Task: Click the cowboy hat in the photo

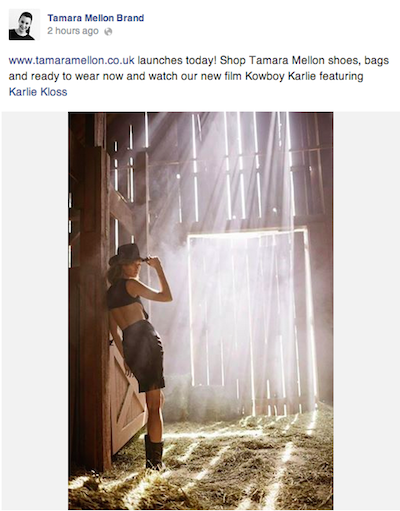Action: click(127, 254)
